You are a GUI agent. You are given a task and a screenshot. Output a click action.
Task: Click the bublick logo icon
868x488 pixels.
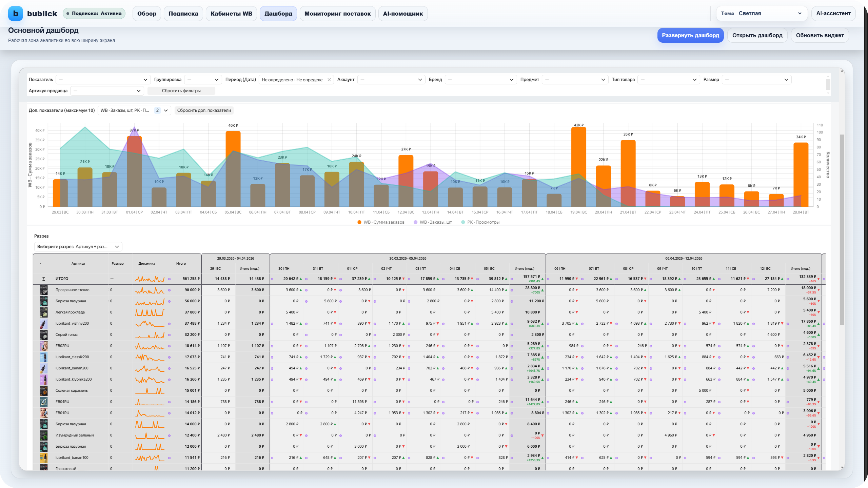pyautogui.click(x=16, y=14)
